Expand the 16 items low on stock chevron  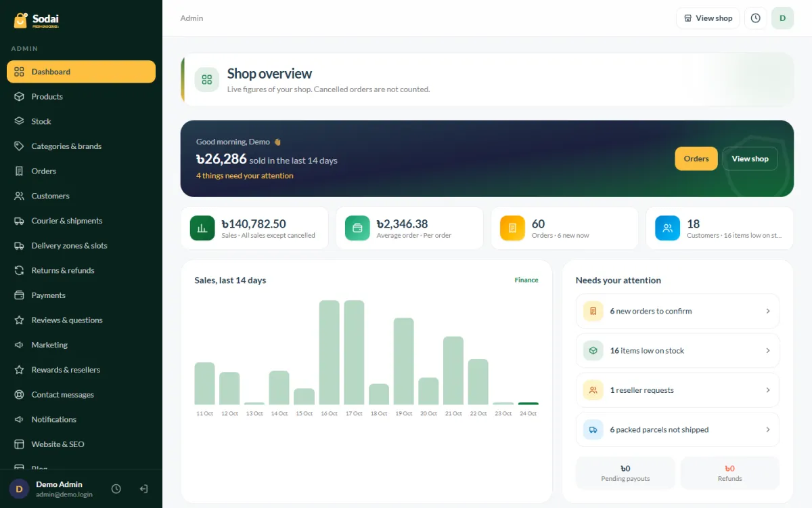(768, 351)
